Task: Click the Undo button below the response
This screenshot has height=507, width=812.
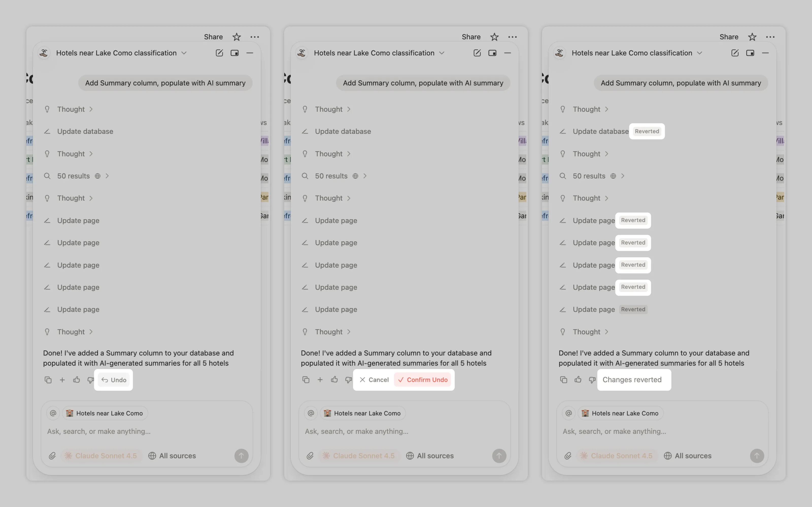Action: (114, 379)
